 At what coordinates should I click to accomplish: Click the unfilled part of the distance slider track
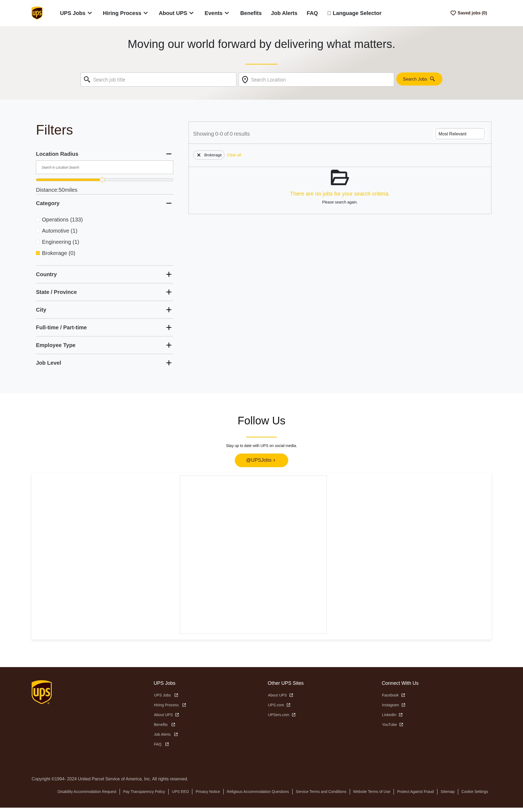point(139,180)
